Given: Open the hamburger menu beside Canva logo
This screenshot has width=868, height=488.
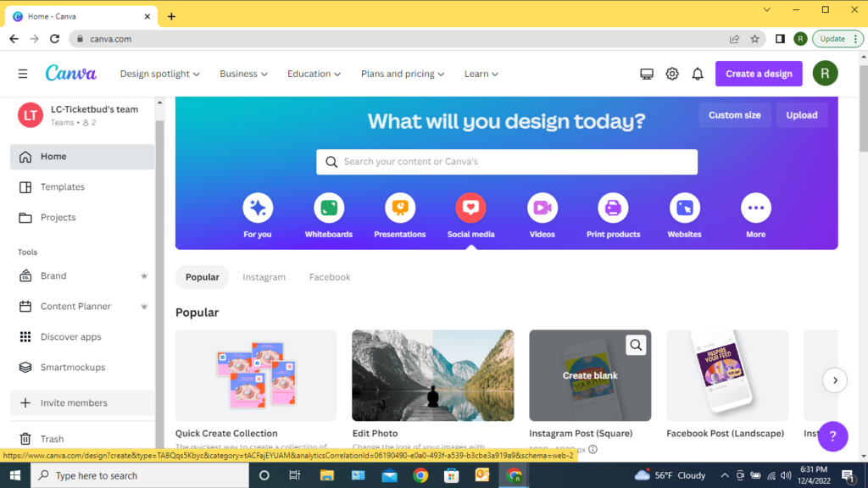Looking at the screenshot, I should point(23,74).
